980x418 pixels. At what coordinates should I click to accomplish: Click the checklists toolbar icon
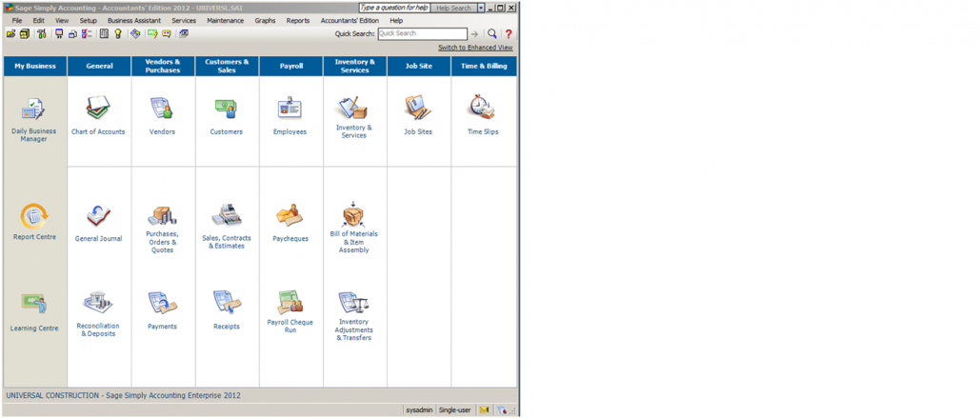(x=87, y=33)
